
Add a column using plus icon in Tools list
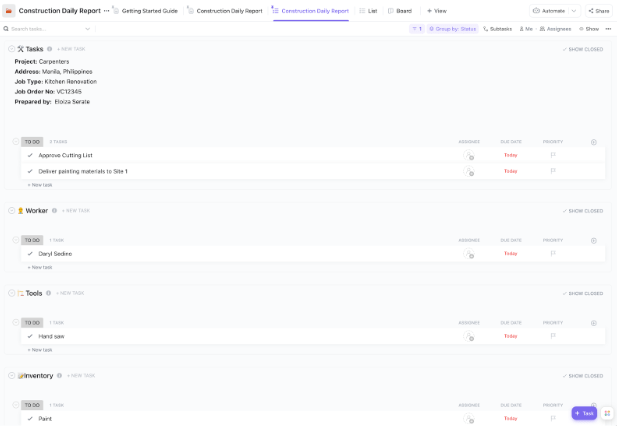click(x=594, y=323)
